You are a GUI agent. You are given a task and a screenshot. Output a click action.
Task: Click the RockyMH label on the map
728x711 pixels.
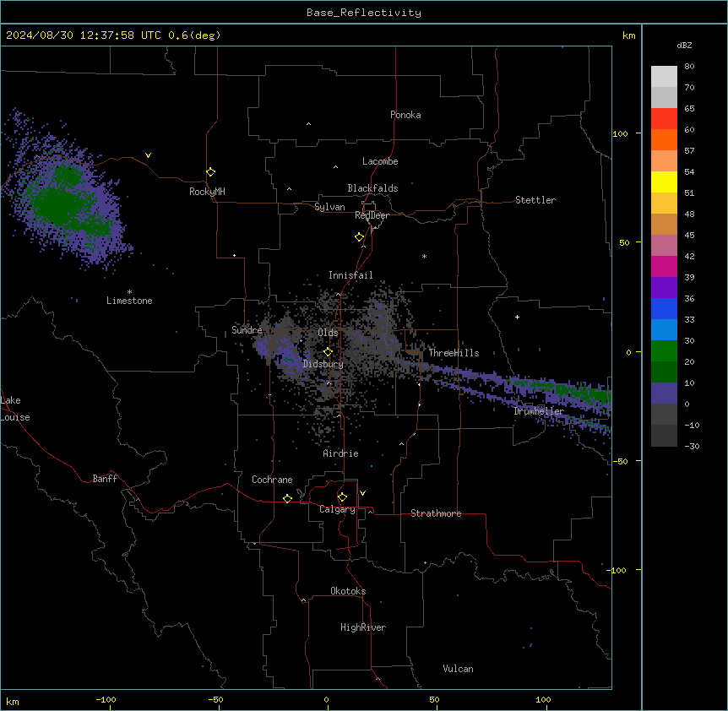[x=207, y=192]
